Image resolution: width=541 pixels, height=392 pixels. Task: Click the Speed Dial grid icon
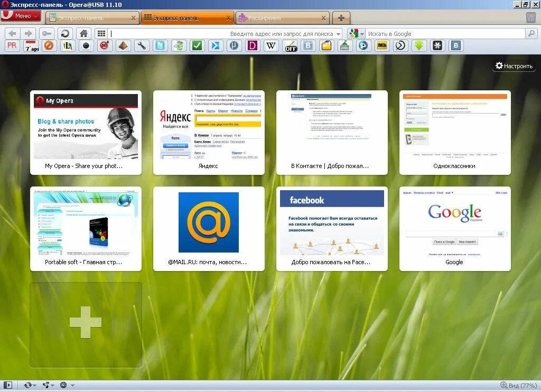tap(101, 33)
